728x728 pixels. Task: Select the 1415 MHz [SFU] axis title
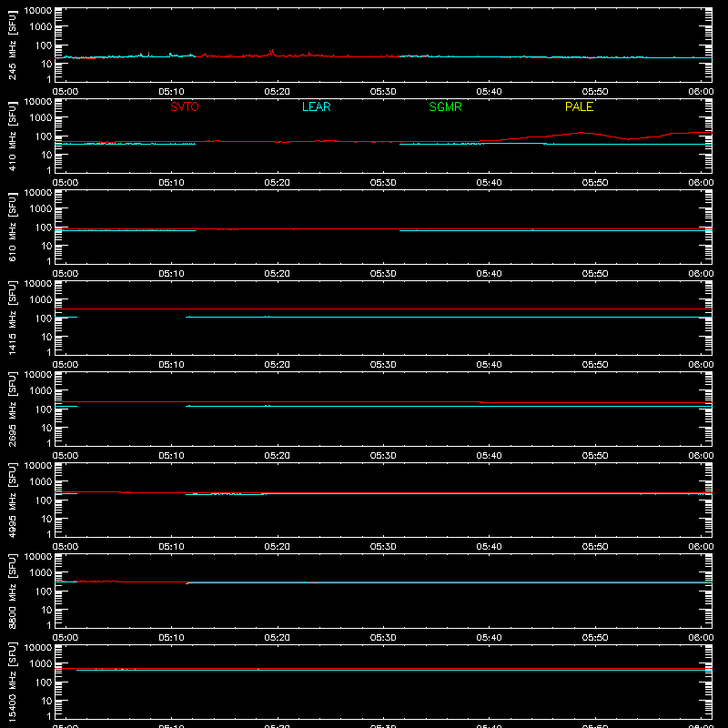12,318
